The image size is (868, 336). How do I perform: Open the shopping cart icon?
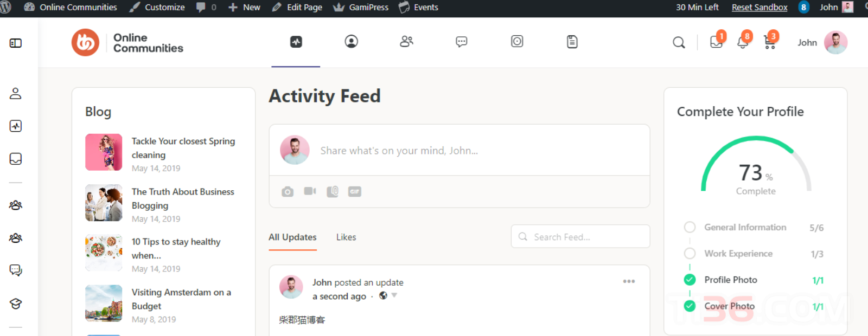770,43
